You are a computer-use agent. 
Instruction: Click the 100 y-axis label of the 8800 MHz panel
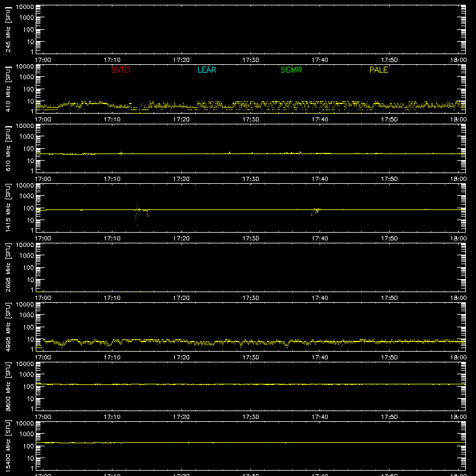[x=29, y=387]
